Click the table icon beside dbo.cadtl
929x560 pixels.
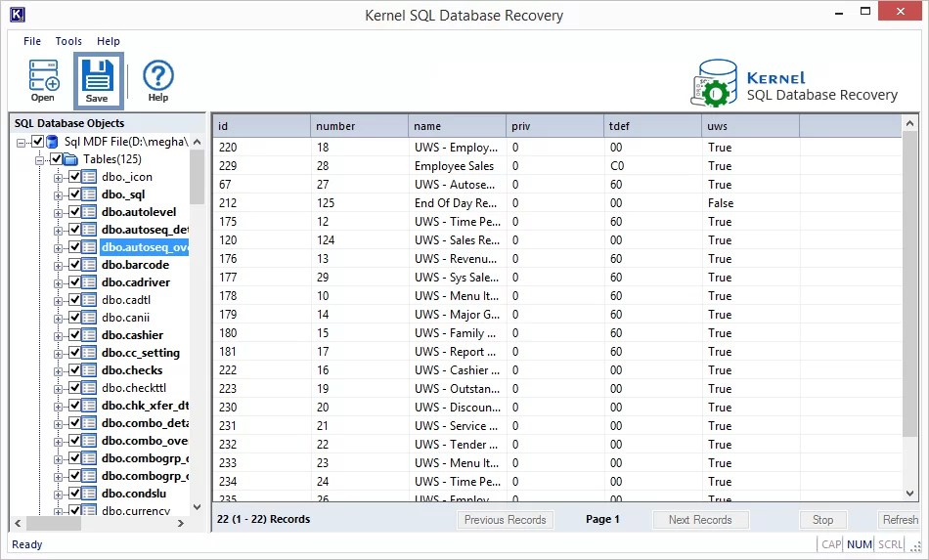pos(89,299)
